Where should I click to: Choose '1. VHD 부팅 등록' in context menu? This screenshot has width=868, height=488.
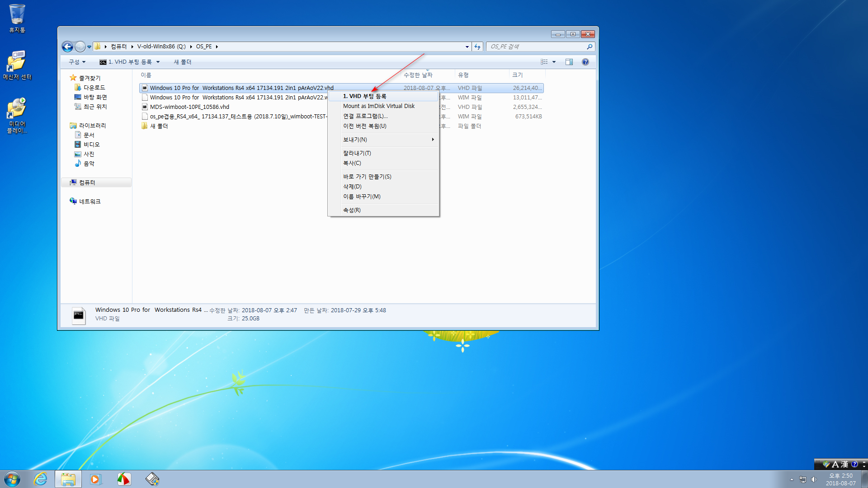383,96
